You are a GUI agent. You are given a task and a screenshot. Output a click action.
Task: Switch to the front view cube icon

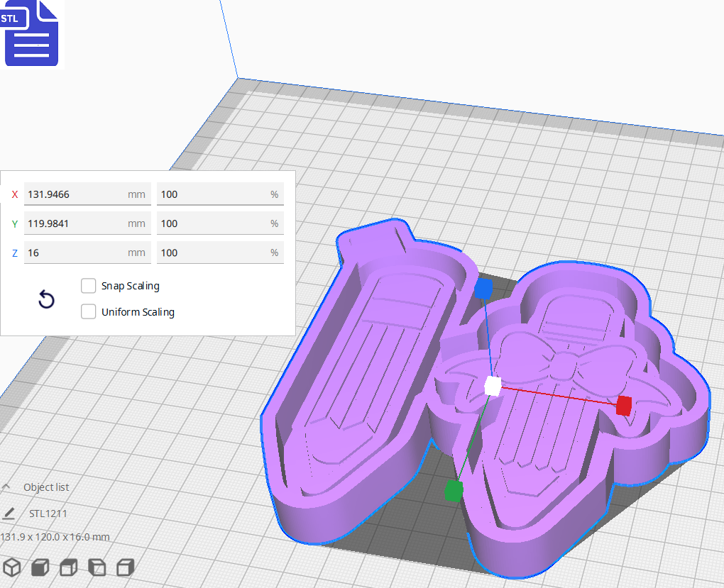coord(40,567)
